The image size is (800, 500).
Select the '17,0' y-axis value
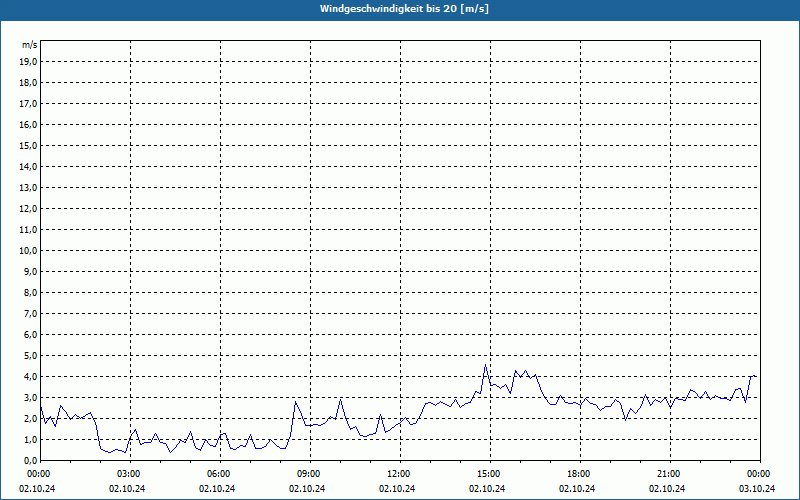pyautogui.click(x=28, y=104)
